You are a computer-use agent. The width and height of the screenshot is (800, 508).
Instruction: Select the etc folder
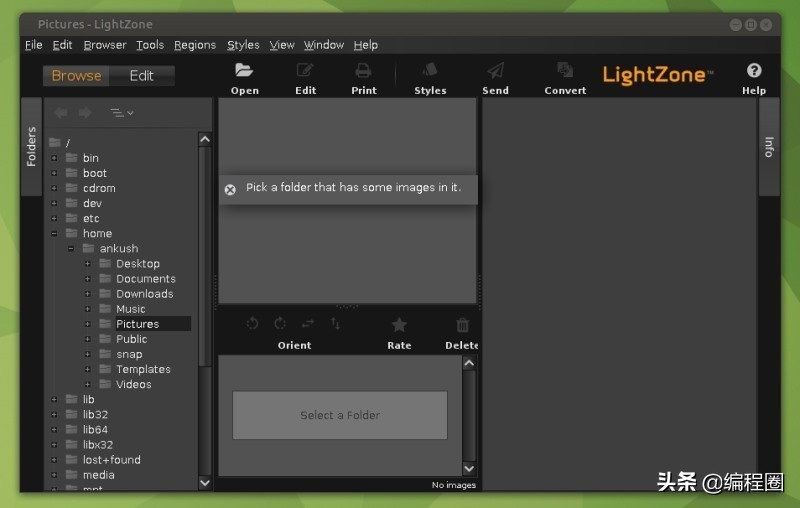pyautogui.click(x=91, y=218)
